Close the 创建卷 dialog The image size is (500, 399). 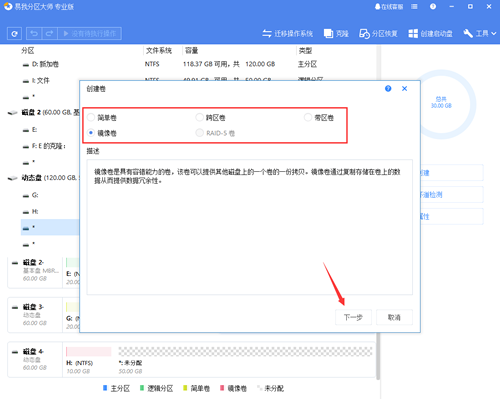(404, 89)
